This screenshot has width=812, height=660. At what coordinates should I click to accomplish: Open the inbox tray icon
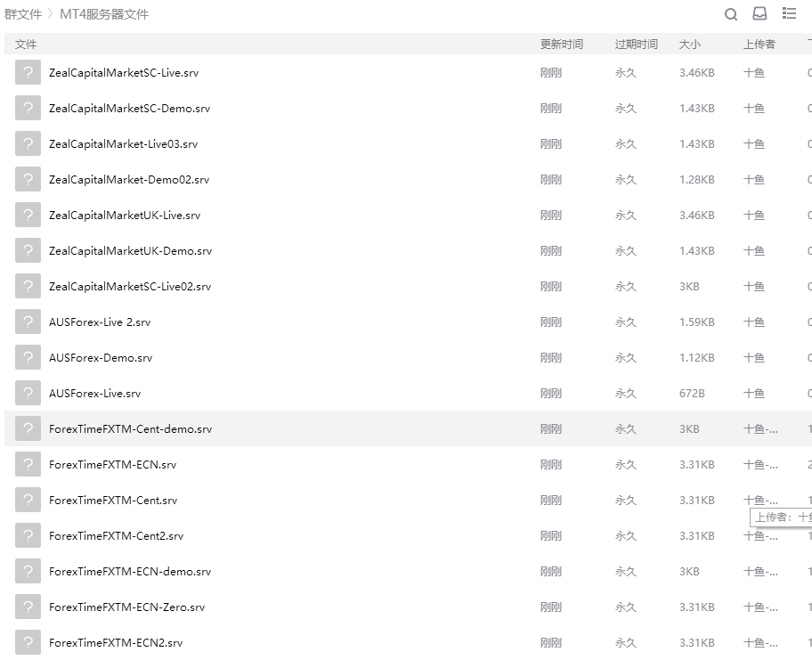(x=759, y=13)
